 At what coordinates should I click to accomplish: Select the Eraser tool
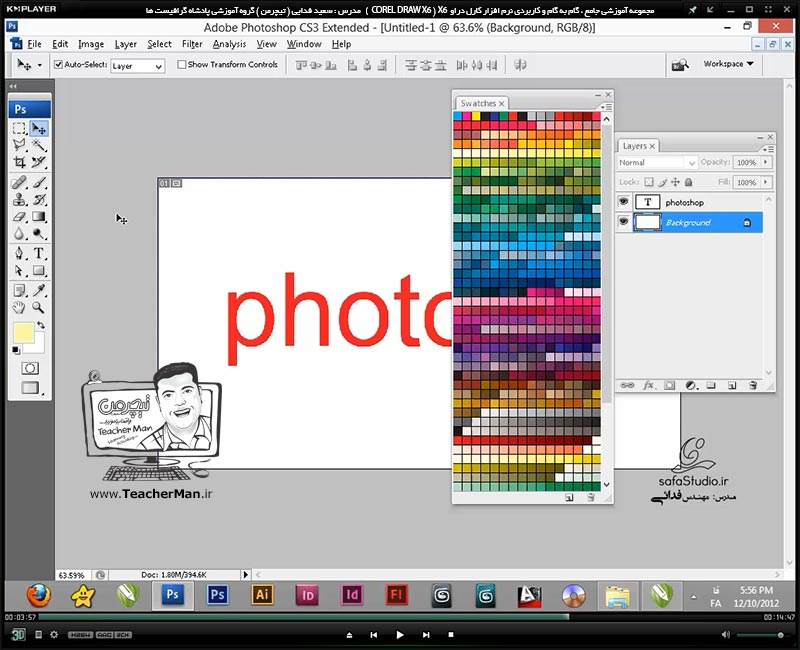point(19,217)
